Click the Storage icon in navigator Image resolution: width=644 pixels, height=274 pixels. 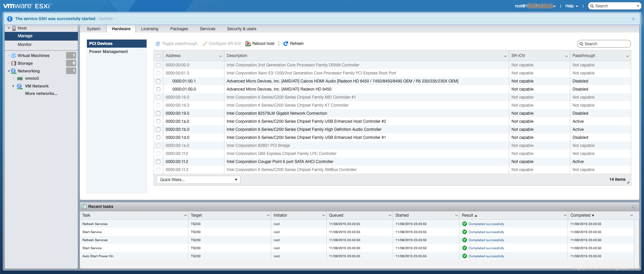coord(14,63)
